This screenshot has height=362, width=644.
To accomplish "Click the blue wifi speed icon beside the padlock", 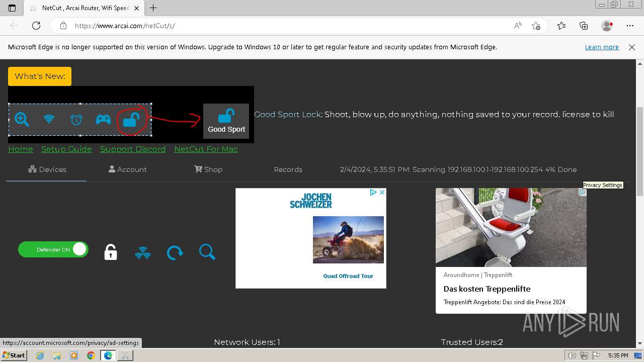I will coord(143,252).
